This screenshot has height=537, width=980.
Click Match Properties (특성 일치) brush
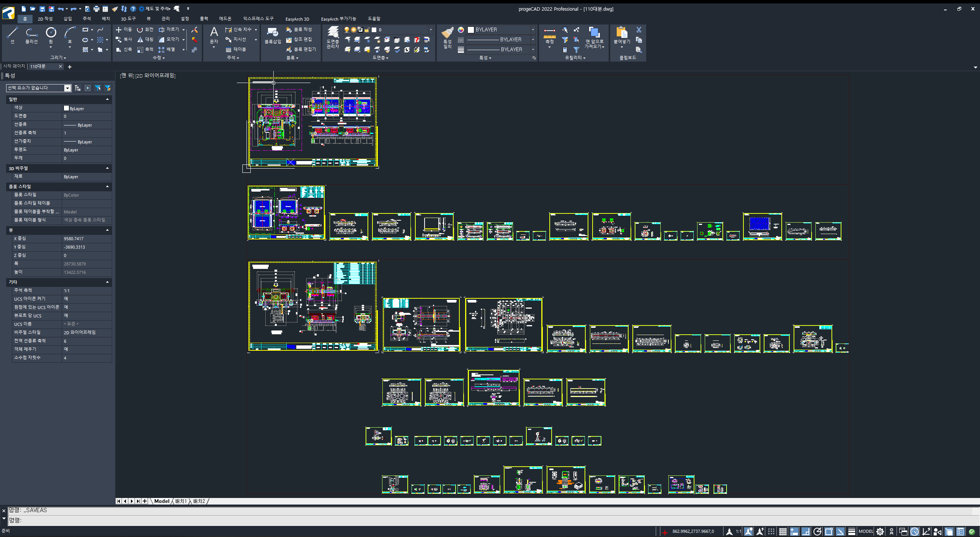(448, 37)
